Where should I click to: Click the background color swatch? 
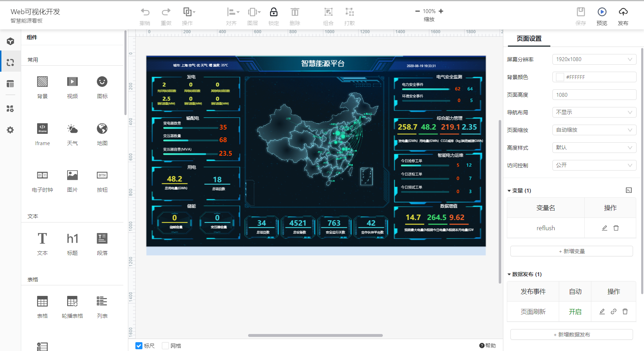tap(560, 77)
